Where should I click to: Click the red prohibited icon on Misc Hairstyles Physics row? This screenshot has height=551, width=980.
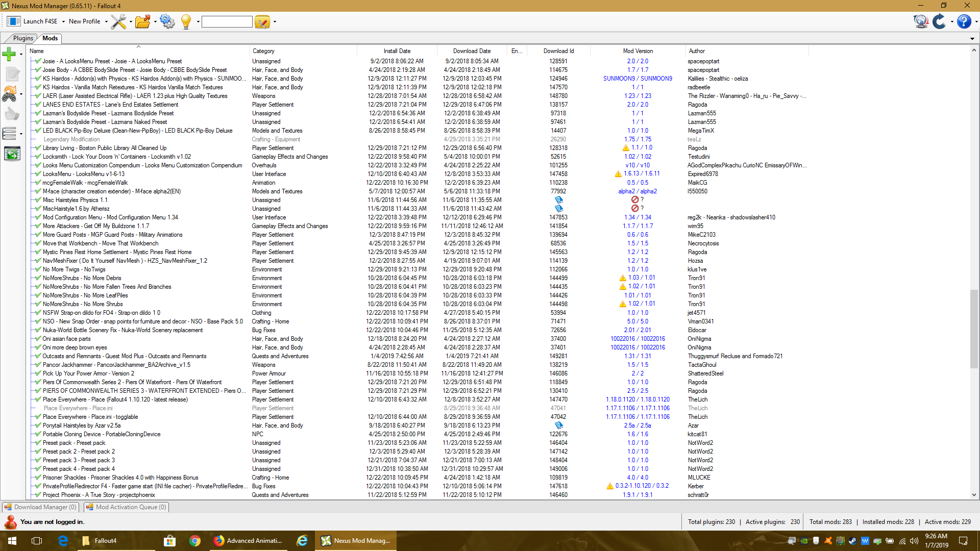click(x=634, y=200)
